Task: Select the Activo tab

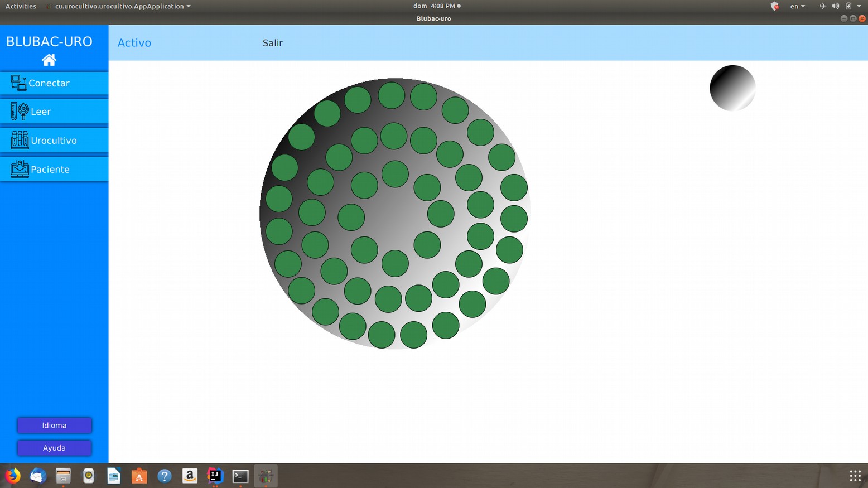Action: [x=134, y=43]
